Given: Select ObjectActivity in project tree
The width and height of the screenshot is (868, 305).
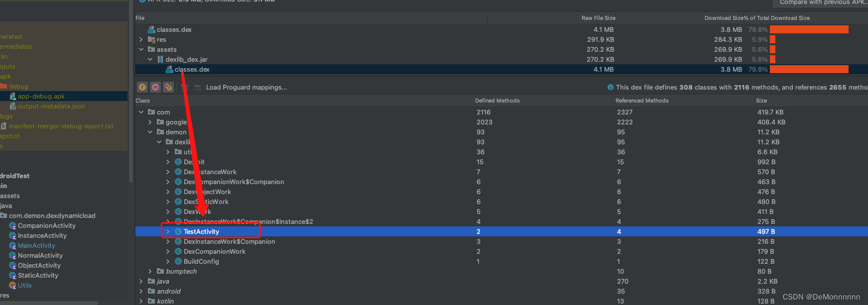Looking at the screenshot, I should click(x=39, y=266).
